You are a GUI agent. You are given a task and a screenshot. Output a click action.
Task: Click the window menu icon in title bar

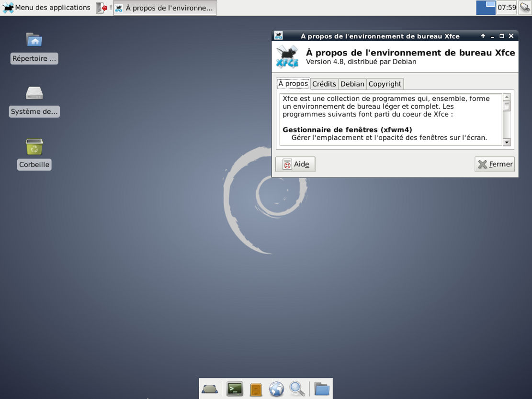[x=279, y=35]
